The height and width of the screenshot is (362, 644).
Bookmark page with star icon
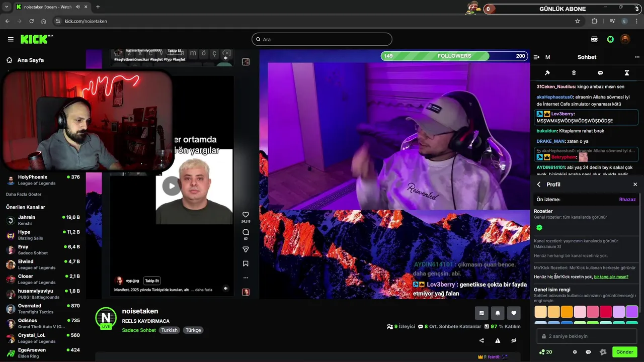pos(578,21)
